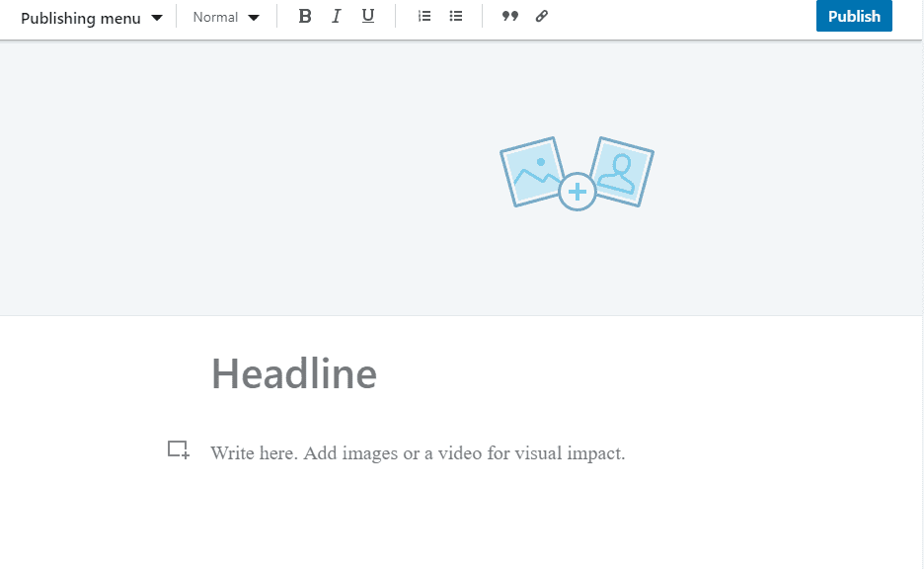
Task: Insert a blockquote using the quote icon
Action: pyautogui.click(x=509, y=16)
